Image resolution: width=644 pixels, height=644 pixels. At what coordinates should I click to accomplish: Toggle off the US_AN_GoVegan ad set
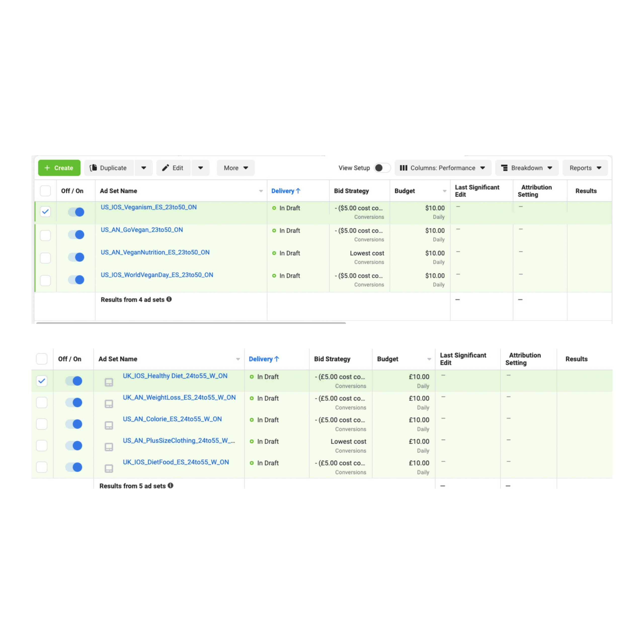(76, 235)
